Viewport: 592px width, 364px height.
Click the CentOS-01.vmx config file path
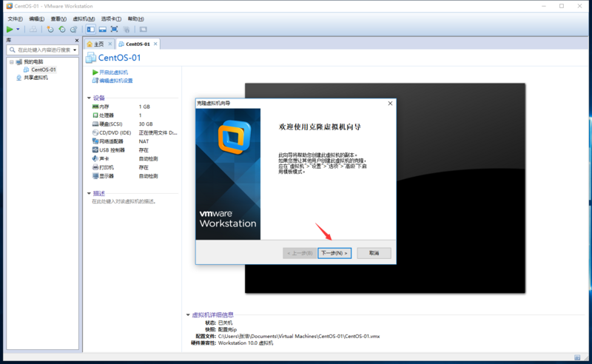point(299,336)
